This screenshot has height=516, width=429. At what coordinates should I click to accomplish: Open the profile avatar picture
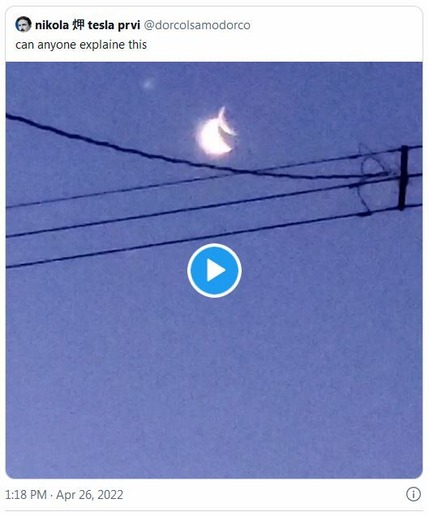point(23,24)
